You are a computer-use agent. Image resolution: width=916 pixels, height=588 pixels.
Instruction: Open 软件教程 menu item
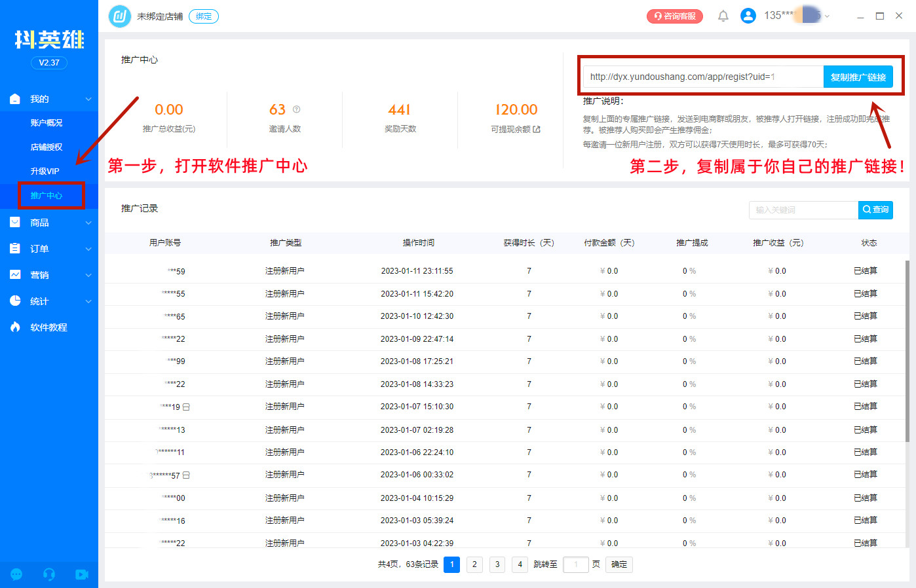pyautogui.click(x=49, y=327)
